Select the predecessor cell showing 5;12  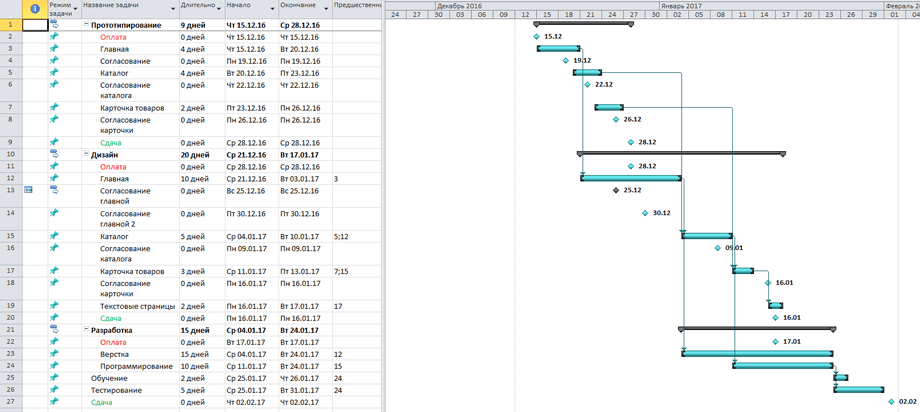point(357,237)
